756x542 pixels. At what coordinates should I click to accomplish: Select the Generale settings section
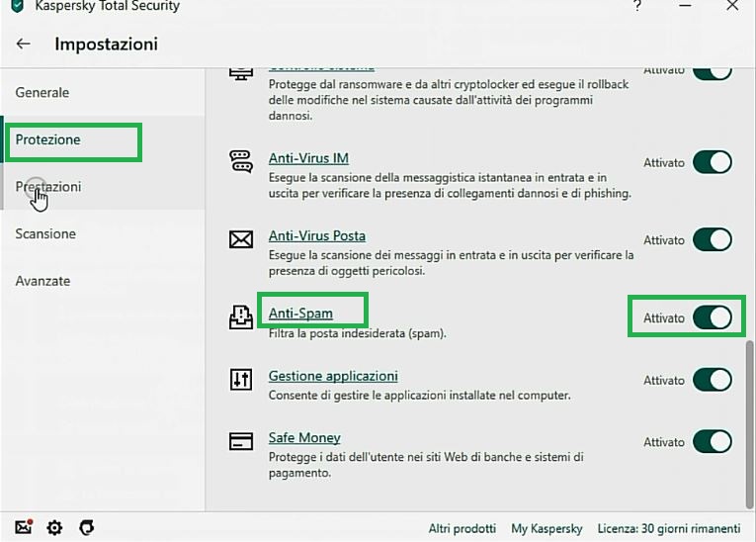(102, 92)
